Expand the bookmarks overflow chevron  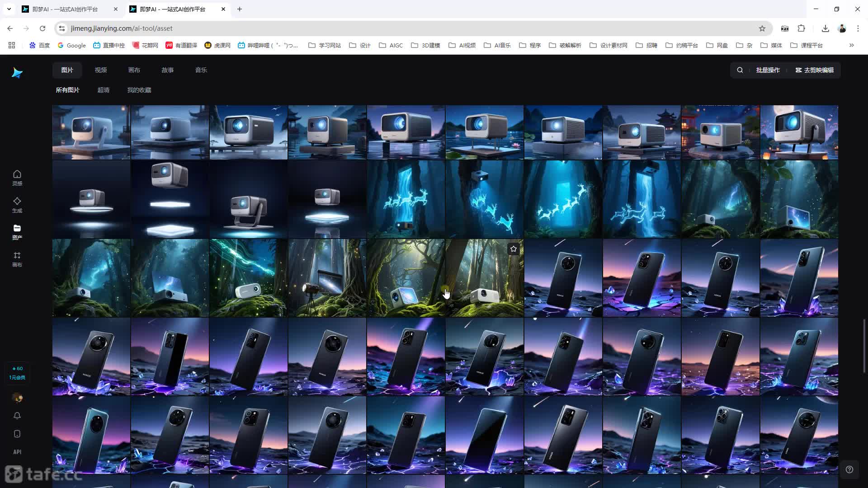[852, 45]
